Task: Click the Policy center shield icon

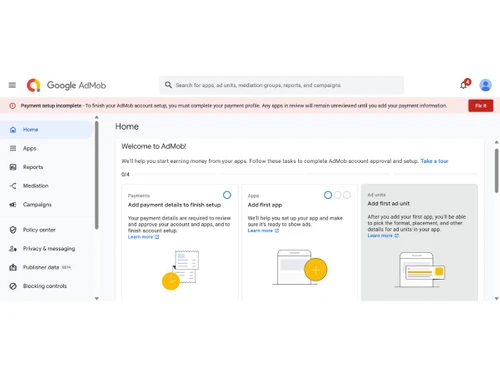Action: [13, 230]
